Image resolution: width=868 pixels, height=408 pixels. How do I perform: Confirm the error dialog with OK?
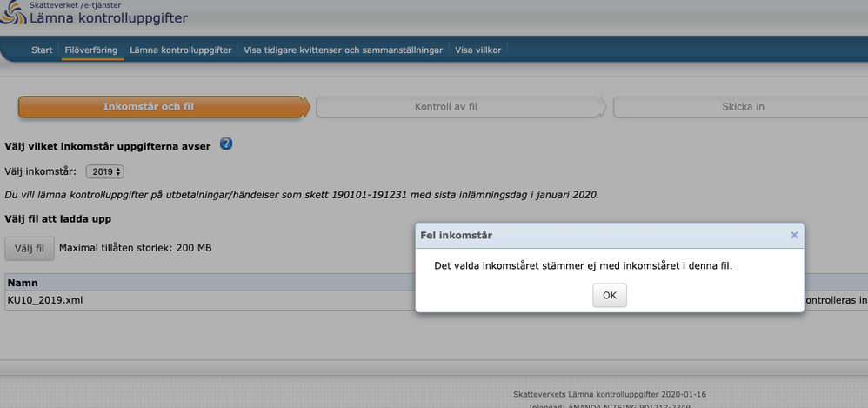point(610,295)
